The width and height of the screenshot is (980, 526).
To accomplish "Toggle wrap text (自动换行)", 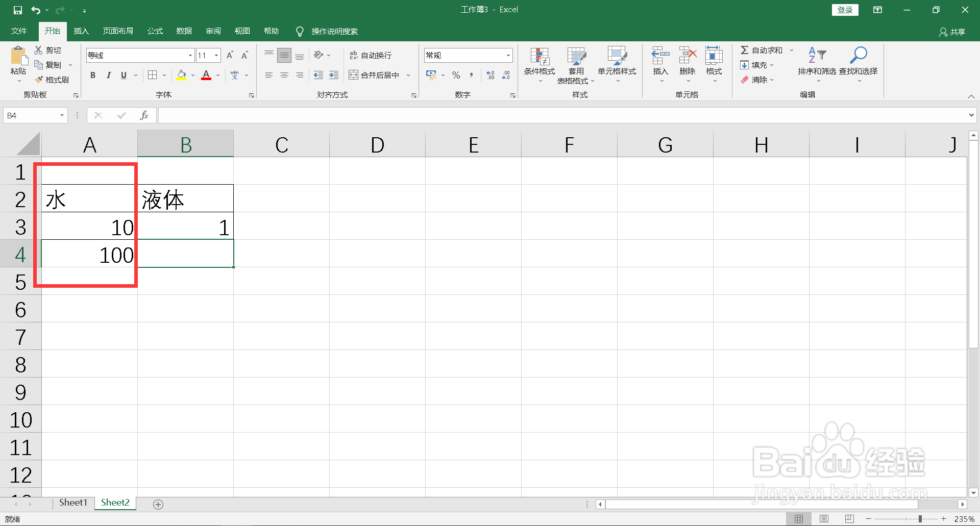I will click(x=371, y=55).
